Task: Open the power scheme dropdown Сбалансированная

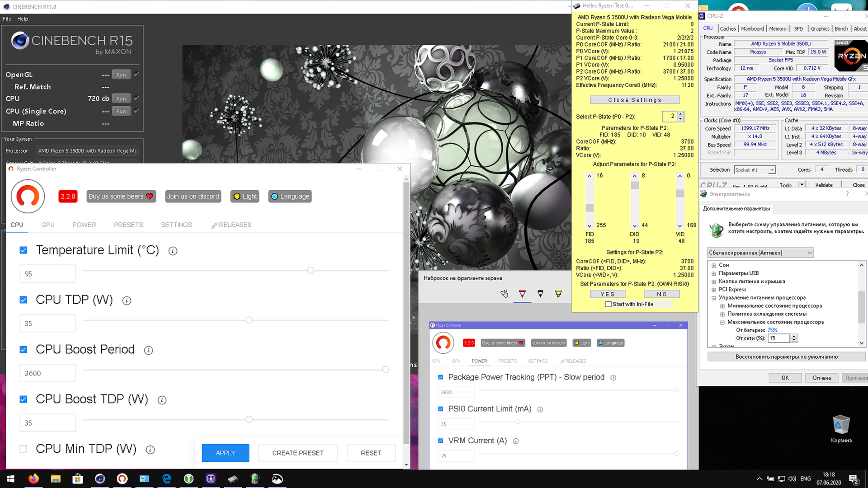Action: pos(760,253)
